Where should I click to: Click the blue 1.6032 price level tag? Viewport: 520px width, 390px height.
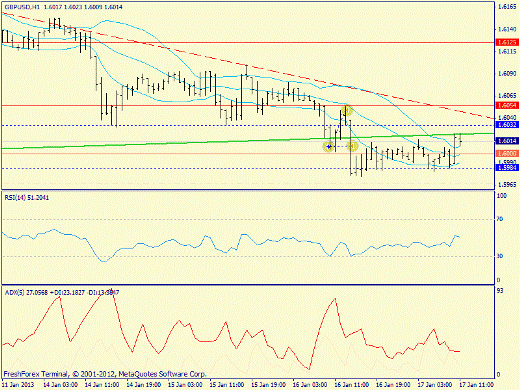[x=507, y=125]
